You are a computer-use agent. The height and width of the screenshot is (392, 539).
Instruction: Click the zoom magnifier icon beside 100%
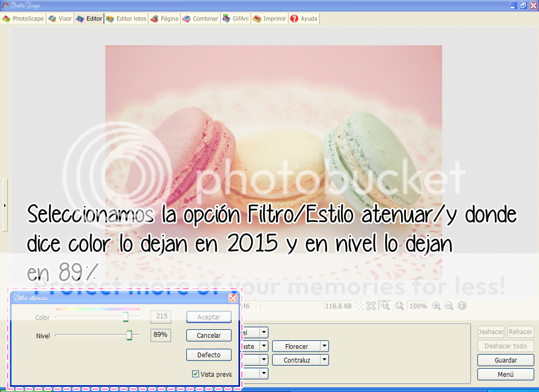[400, 306]
